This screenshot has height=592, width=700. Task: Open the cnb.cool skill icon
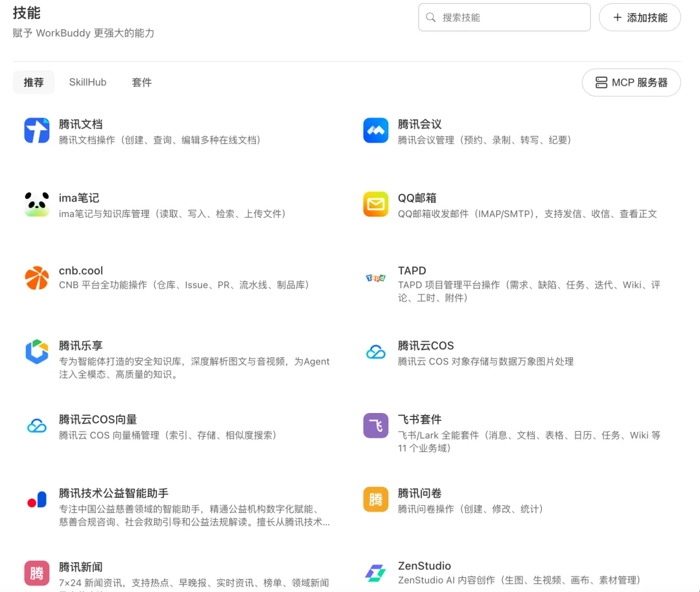click(36, 277)
